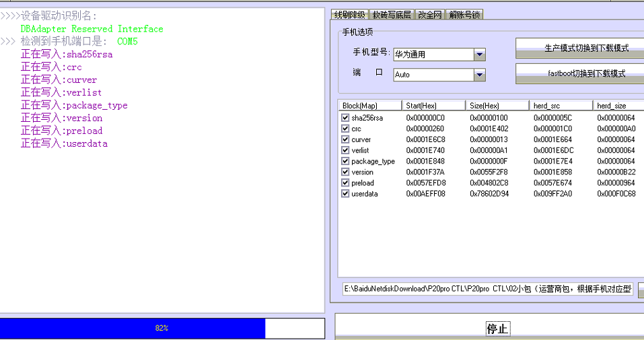Click the 停止 stop button

490,328
